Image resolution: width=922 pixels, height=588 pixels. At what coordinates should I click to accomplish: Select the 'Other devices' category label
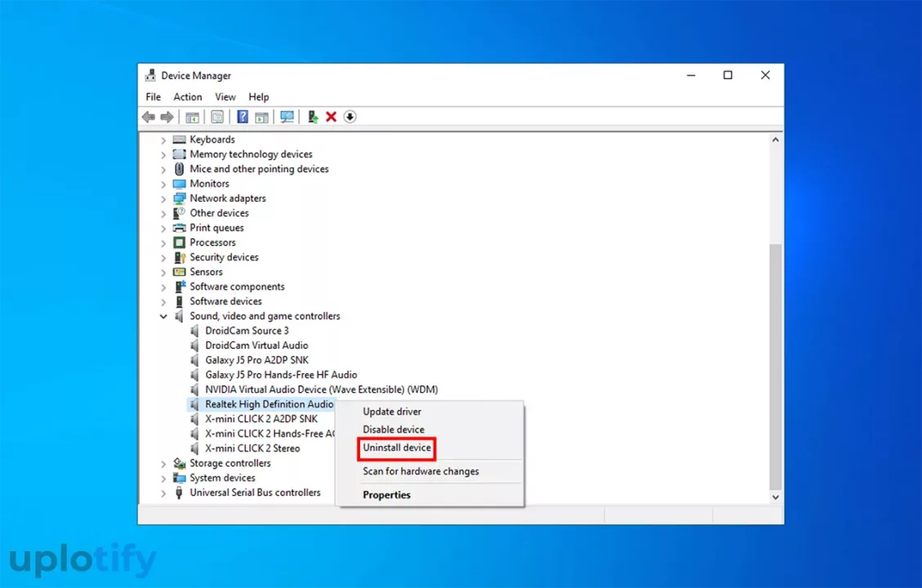[x=220, y=213]
